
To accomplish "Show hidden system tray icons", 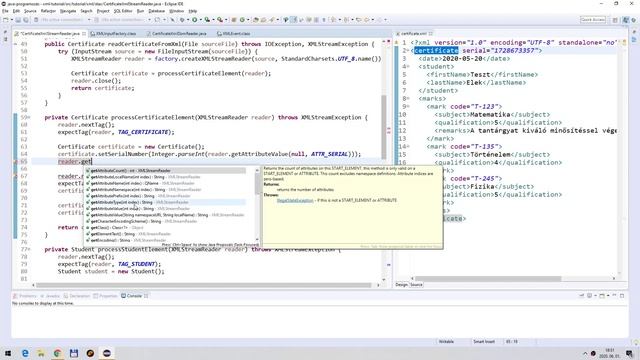I will [584, 353].
